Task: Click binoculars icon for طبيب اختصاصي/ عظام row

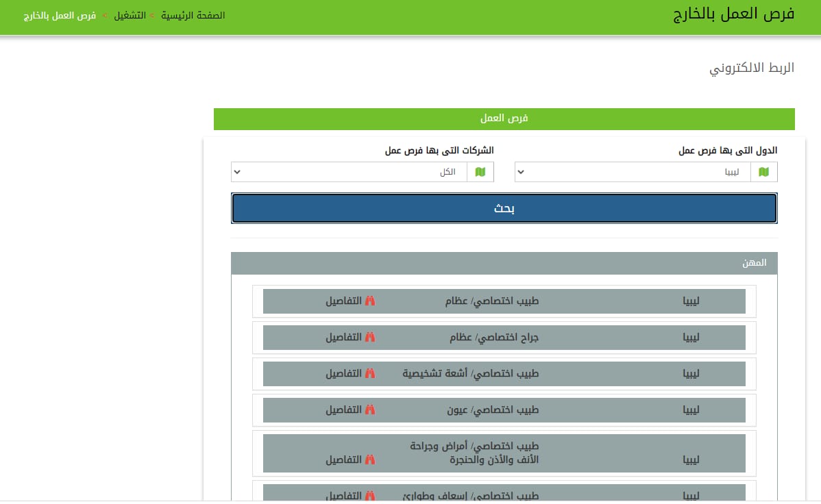Action: [x=370, y=301]
